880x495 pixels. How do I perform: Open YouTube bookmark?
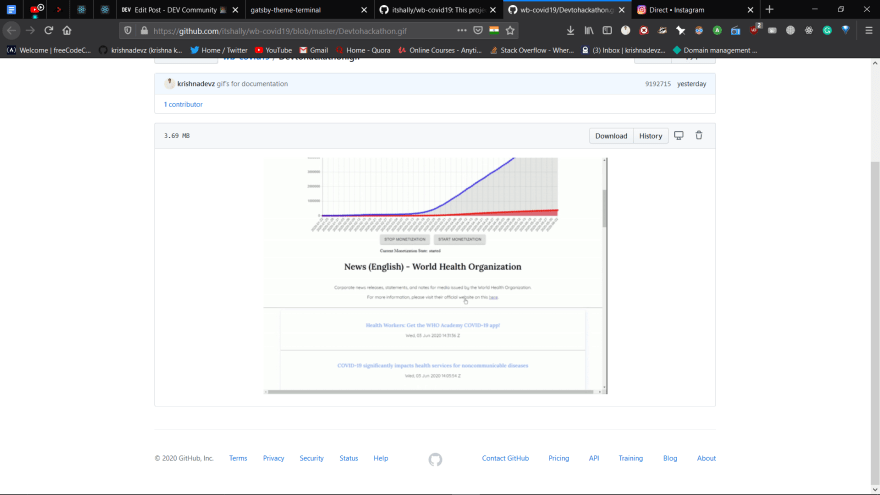273,50
